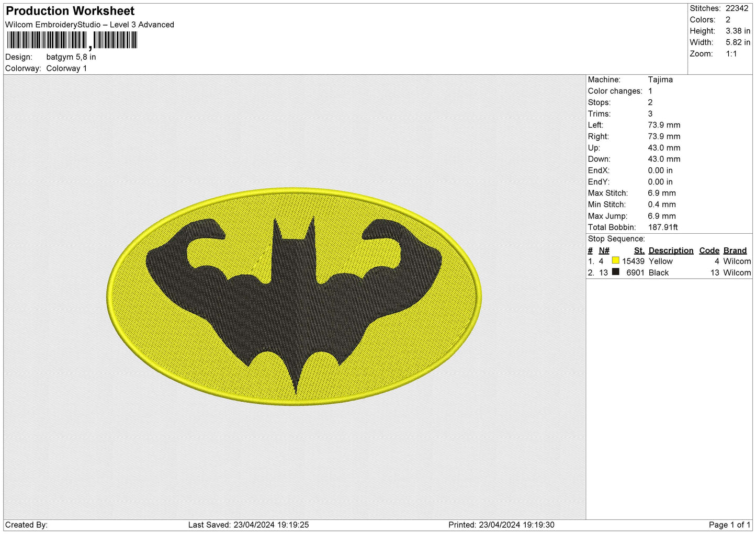The image size is (756, 534).
Task: Click the 'Page 1 of 1' indicator
Action: [730, 525]
